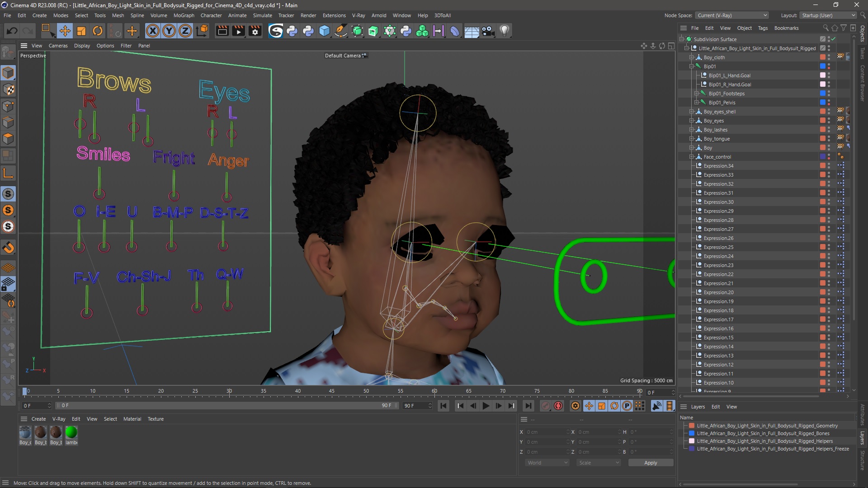Image resolution: width=868 pixels, height=488 pixels.
Task: Click the Helpers layer pink color swatch
Action: [x=691, y=441]
